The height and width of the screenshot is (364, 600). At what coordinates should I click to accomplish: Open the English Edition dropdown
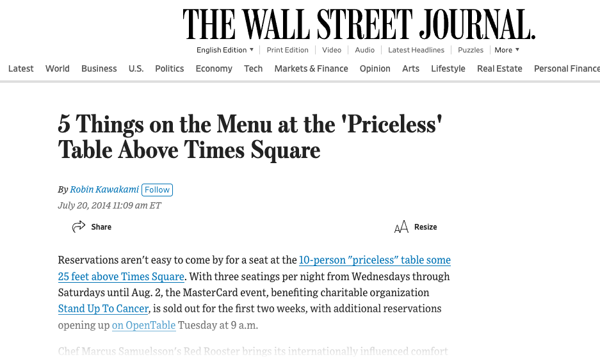pos(225,50)
